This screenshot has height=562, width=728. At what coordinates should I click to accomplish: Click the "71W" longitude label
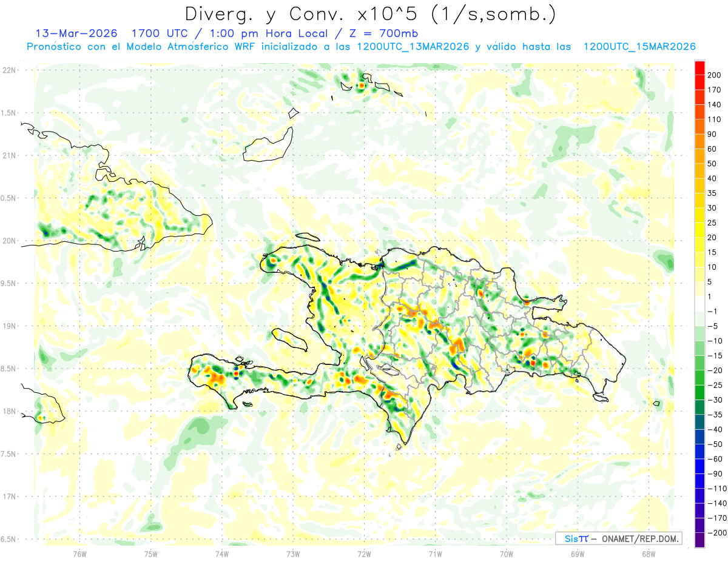[435, 554]
